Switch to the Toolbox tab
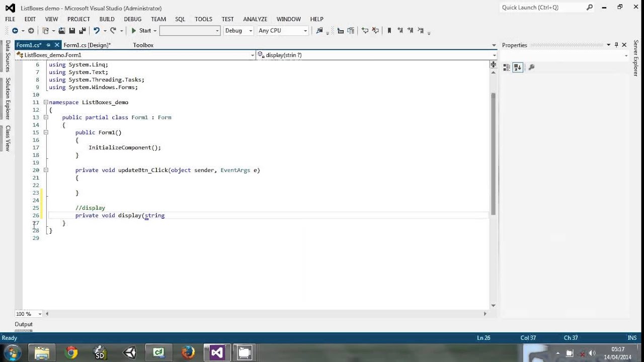Viewport: 644px width, 362px height. pyautogui.click(x=143, y=45)
